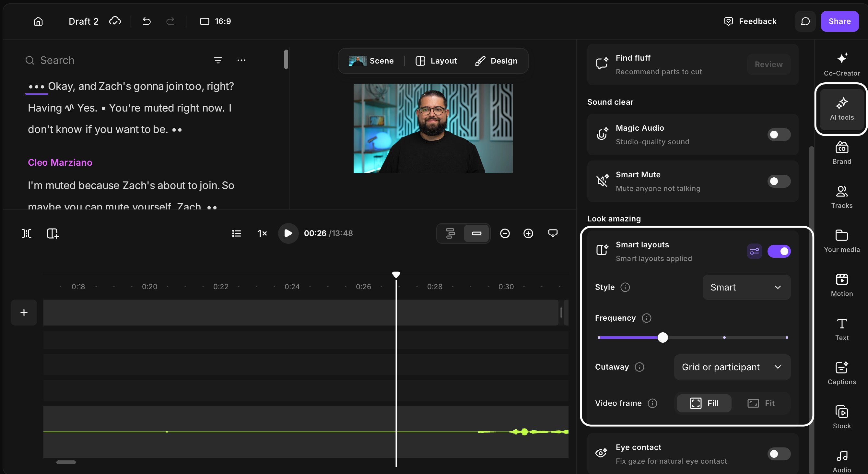The width and height of the screenshot is (868, 474).
Task: Open the Co-Creator panel
Action: [x=841, y=65]
